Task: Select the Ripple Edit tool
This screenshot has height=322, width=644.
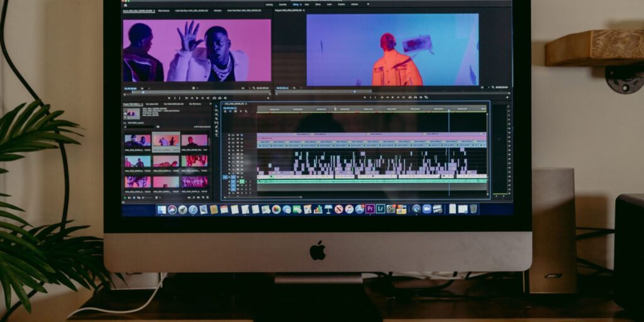Action: (216, 114)
